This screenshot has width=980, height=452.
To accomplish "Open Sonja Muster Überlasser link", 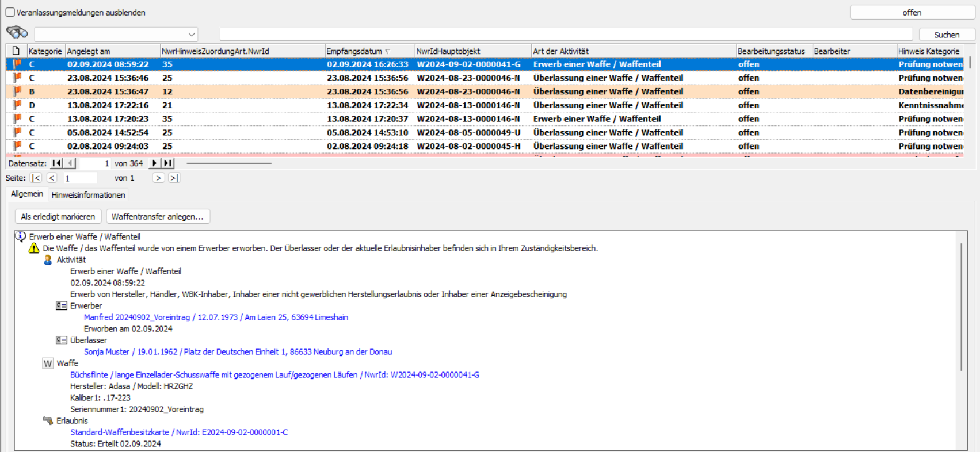I will pyautogui.click(x=238, y=352).
